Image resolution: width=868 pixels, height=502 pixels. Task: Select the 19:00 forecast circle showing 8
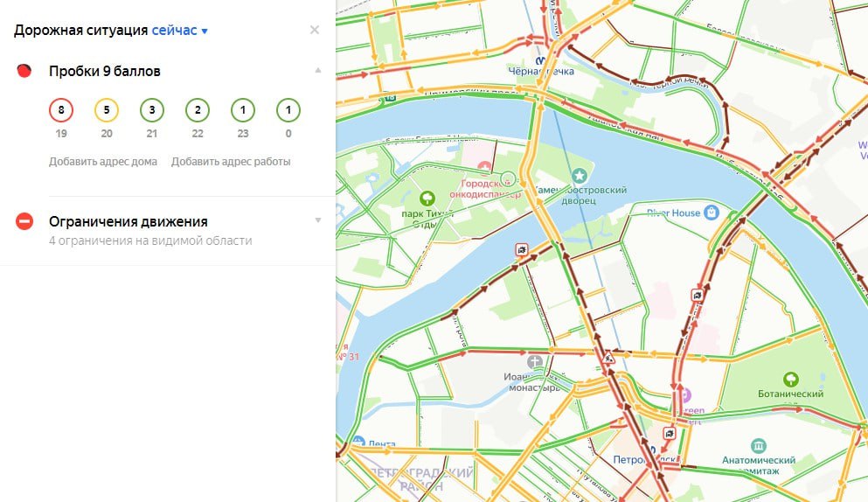pos(61,111)
